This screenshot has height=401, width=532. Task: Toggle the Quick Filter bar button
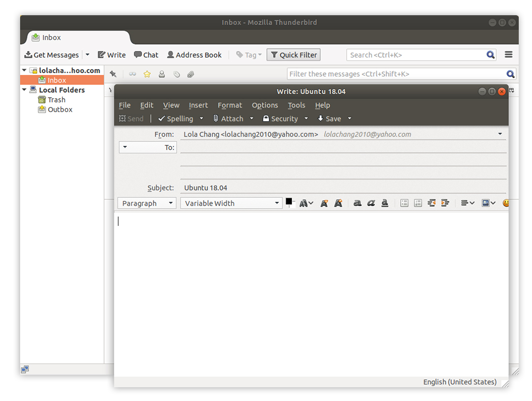click(293, 55)
